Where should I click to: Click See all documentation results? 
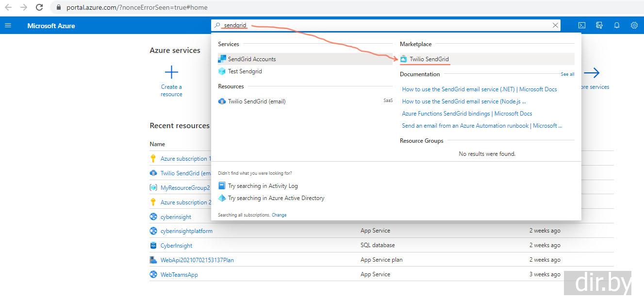click(567, 74)
